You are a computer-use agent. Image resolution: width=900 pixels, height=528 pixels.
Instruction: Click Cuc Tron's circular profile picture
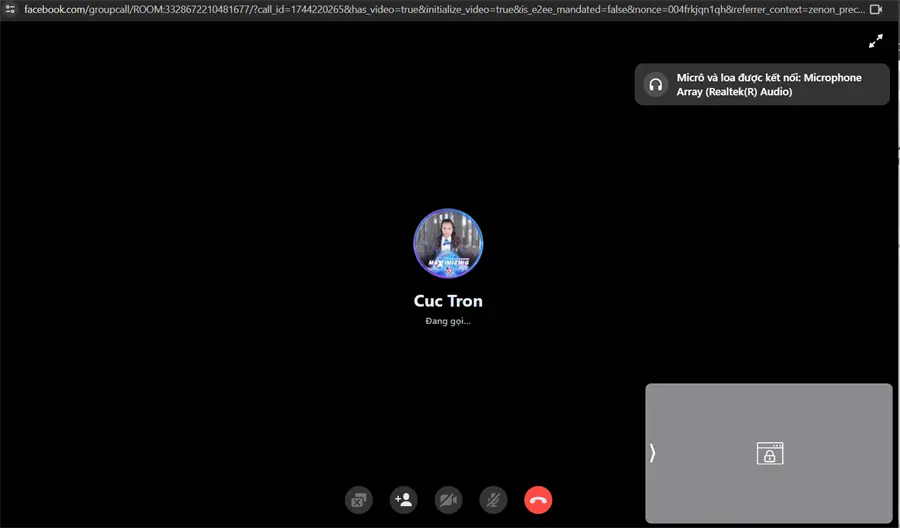[x=448, y=243]
